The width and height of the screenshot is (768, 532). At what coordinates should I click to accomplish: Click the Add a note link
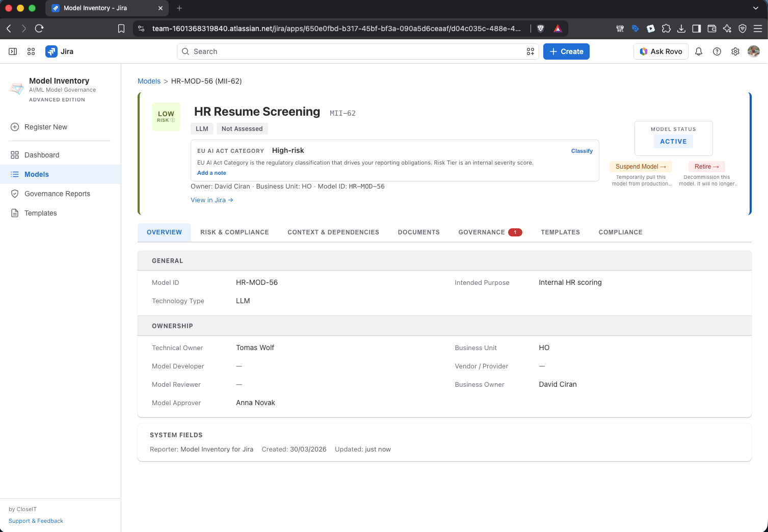pyautogui.click(x=211, y=173)
